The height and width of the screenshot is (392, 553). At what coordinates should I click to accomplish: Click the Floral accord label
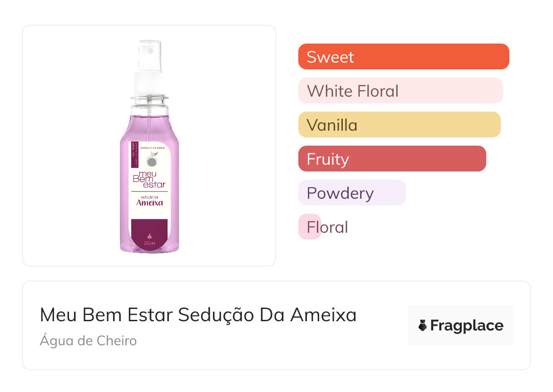tap(327, 227)
